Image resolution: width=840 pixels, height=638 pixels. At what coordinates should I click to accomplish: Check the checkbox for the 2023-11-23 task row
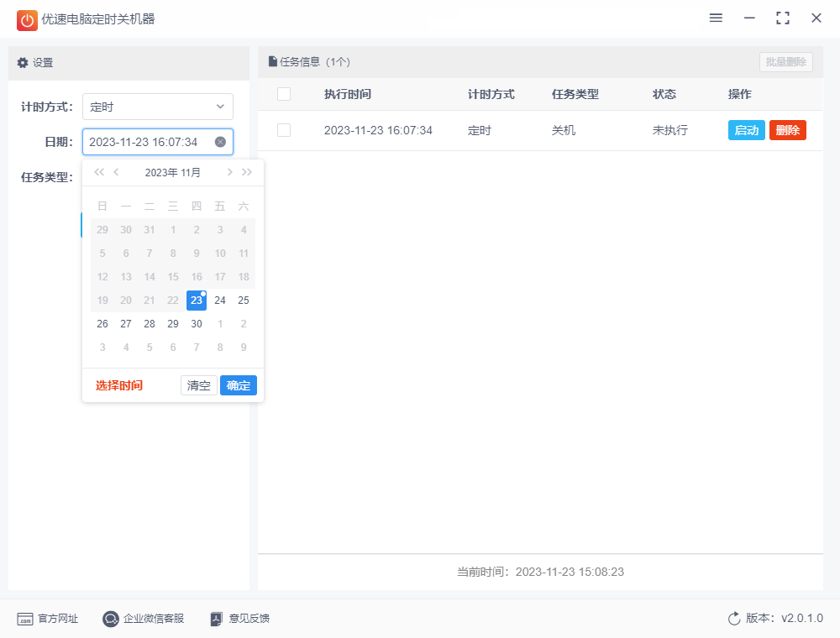click(x=284, y=130)
